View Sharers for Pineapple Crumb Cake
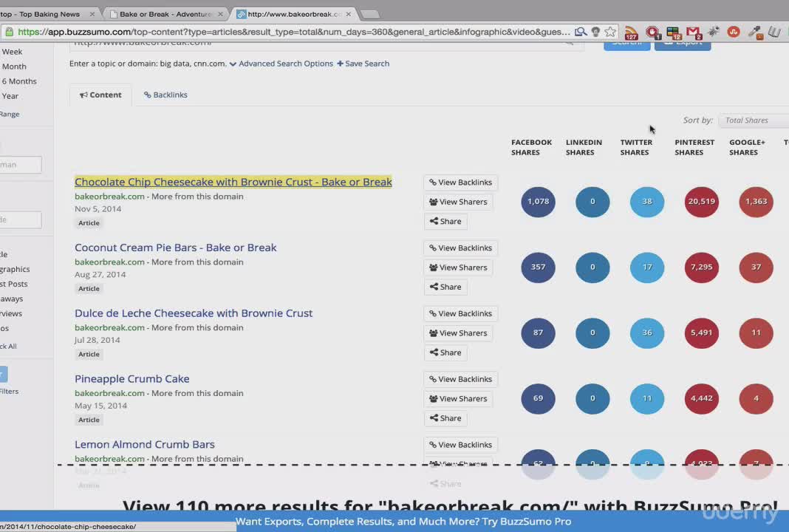Viewport: 789px width, 532px height. pos(458,398)
